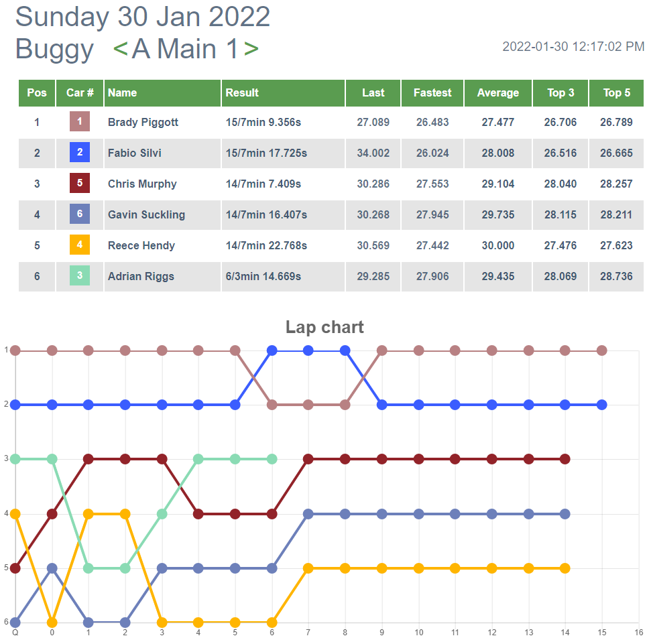Open driver Fabio Silvi's name
The image size is (649, 644).
coord(135,153)
